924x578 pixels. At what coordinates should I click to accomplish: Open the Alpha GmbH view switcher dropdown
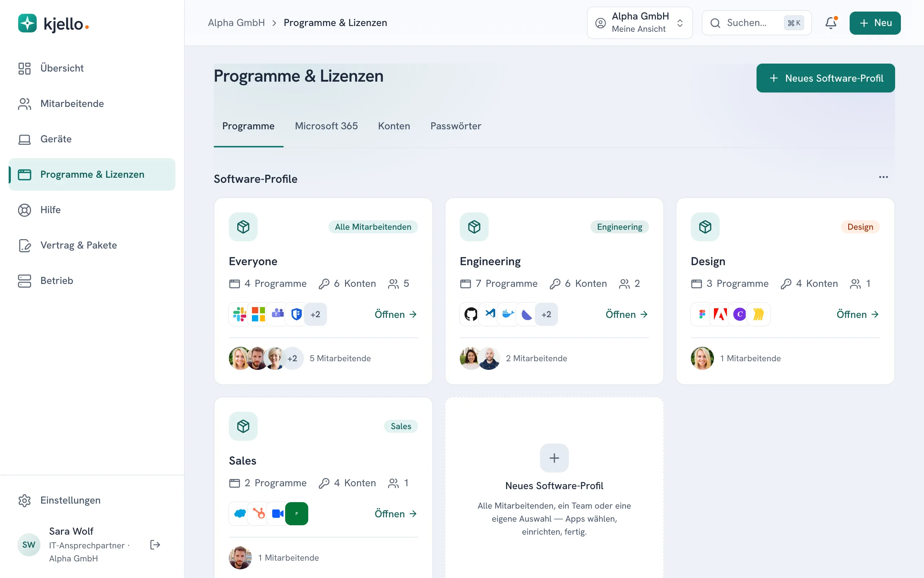click(x=640, y=23)
